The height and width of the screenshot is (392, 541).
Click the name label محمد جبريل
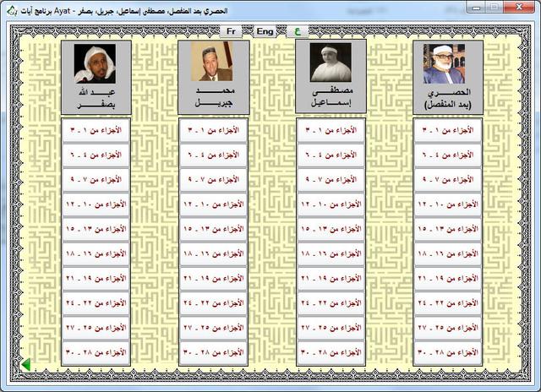[x=214, y=97]
